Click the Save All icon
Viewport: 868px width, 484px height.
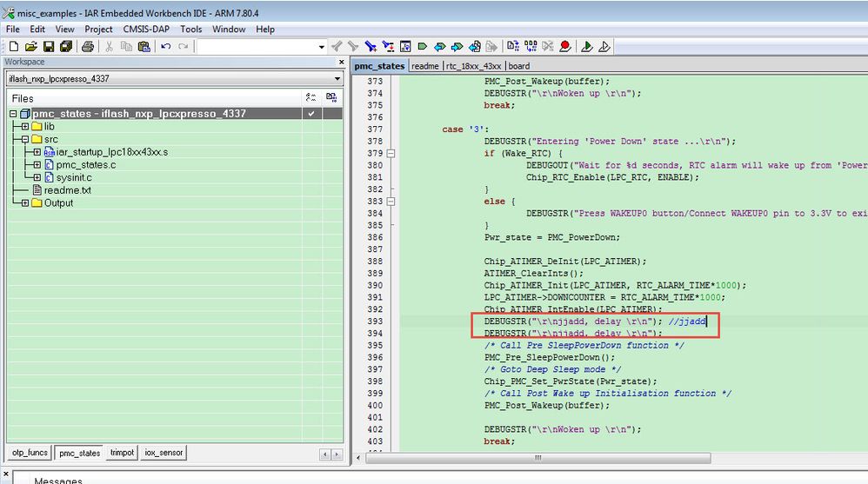(x=66, y=46)
